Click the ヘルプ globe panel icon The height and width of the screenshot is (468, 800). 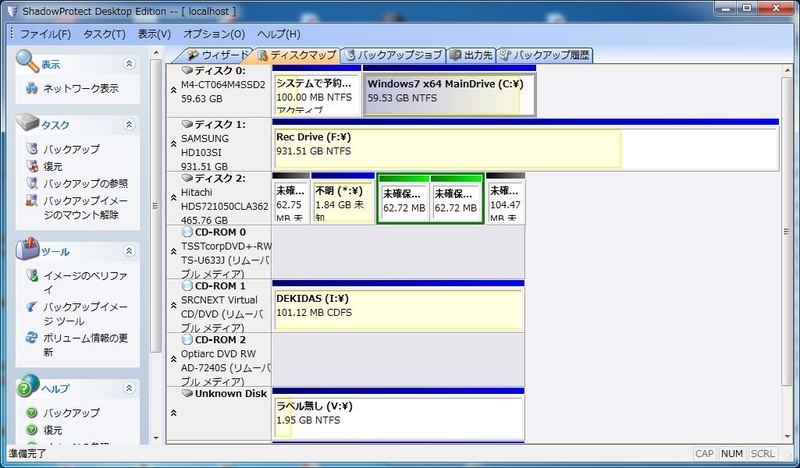pos(27,386)
